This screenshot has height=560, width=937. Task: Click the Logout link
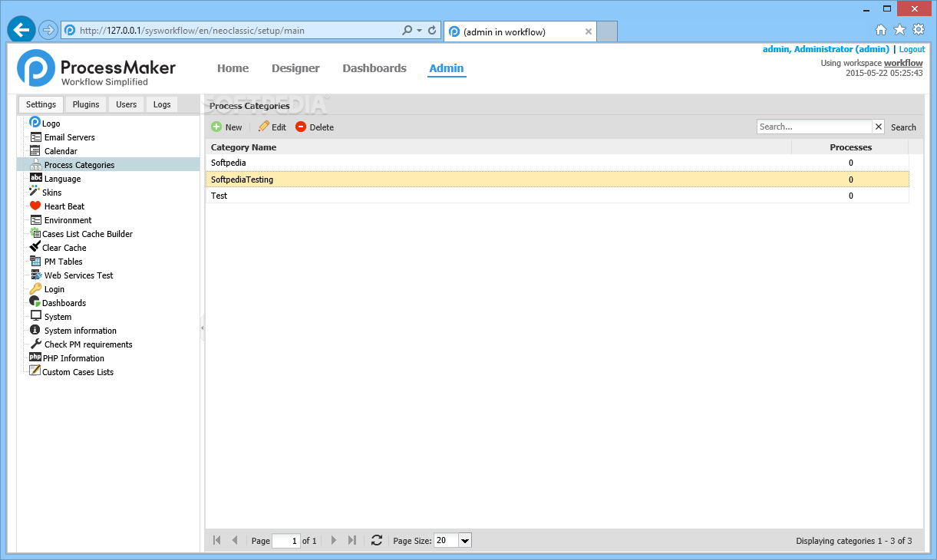pos(912,49)
